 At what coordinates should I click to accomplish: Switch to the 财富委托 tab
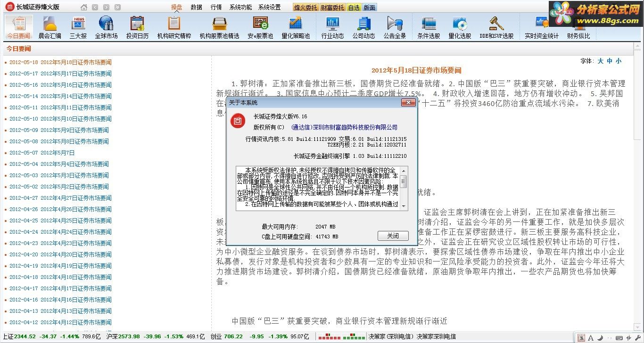point(332,8)
